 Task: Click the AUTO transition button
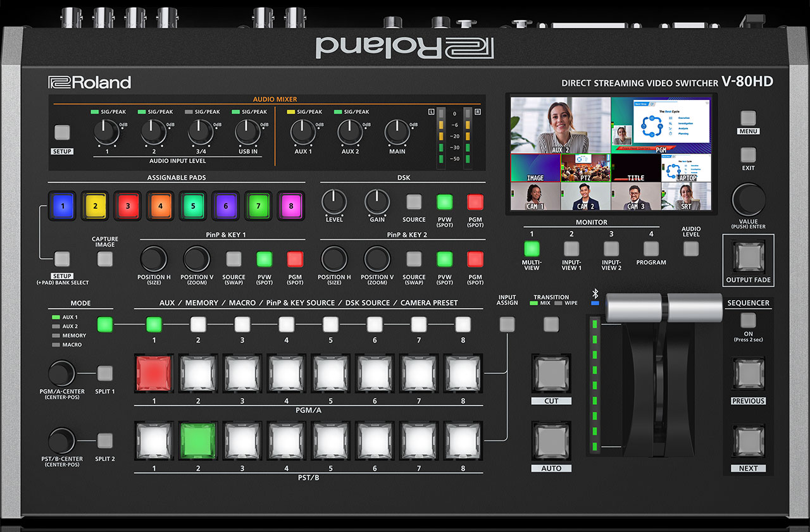coord(551,441)
